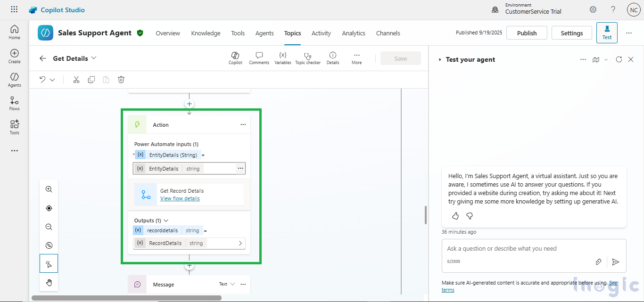Go to the Analytics tab
Screen dimensions: 644x302
[354, 33]
